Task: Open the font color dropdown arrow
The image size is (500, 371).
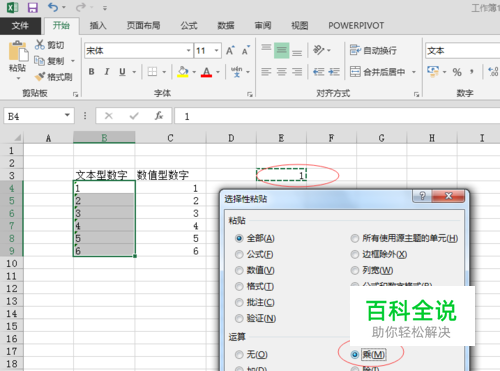Action: tap(218, 72)
